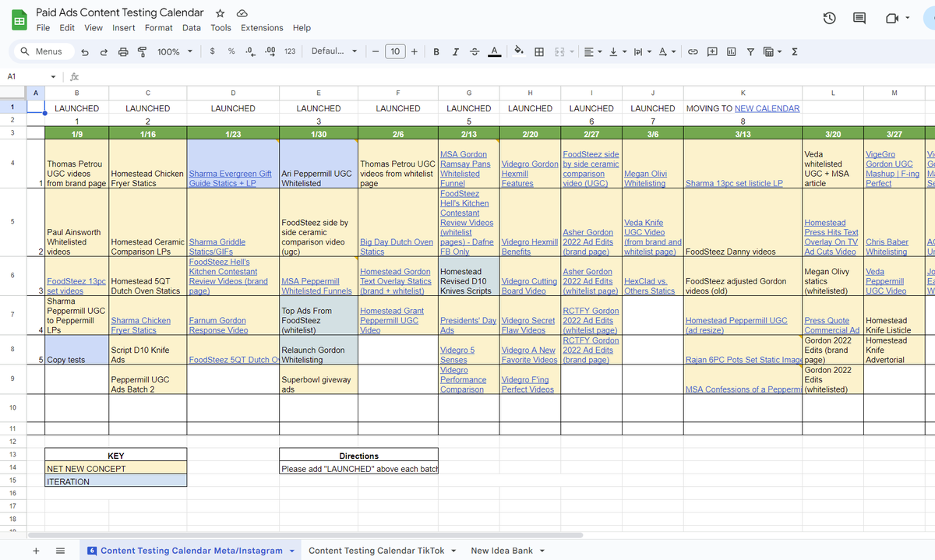
Task: Click the insert link icon
Action: tap(692, 51)
